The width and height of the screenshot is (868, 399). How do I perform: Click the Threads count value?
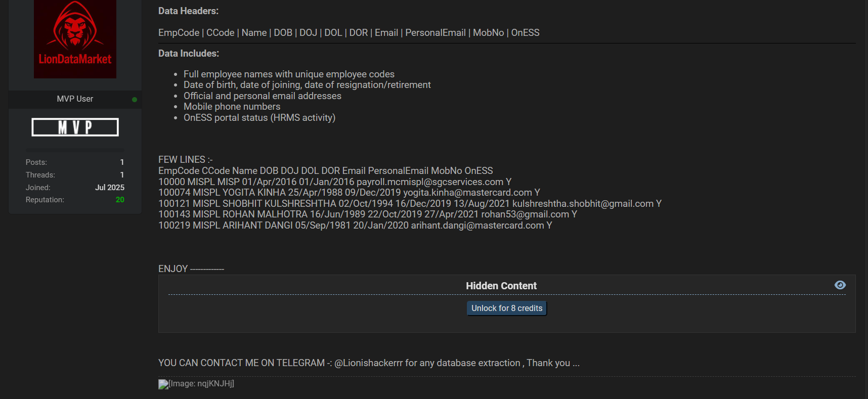(122, 175)
